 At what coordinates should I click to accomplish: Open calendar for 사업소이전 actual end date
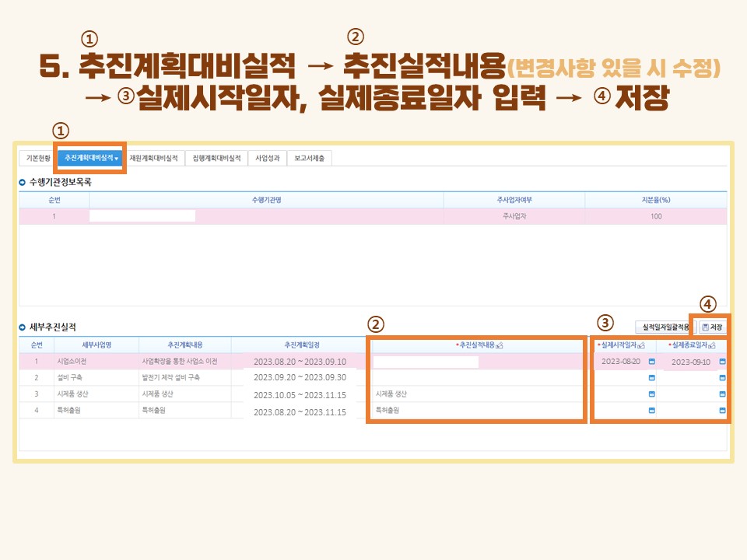click(x=722, y=362)
